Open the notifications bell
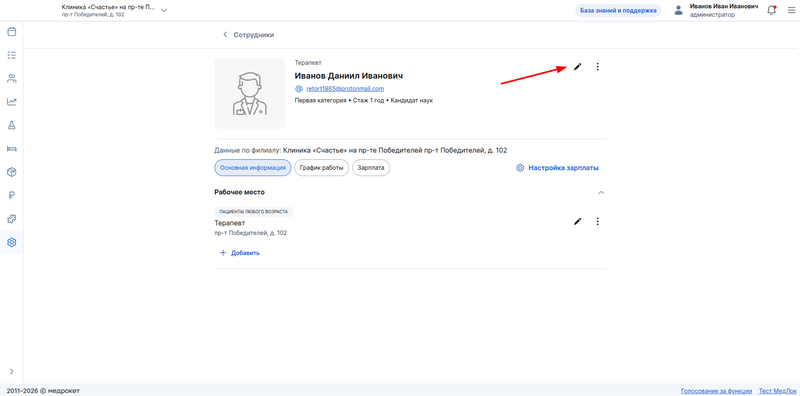800x396 pixels. coord(771,10)
